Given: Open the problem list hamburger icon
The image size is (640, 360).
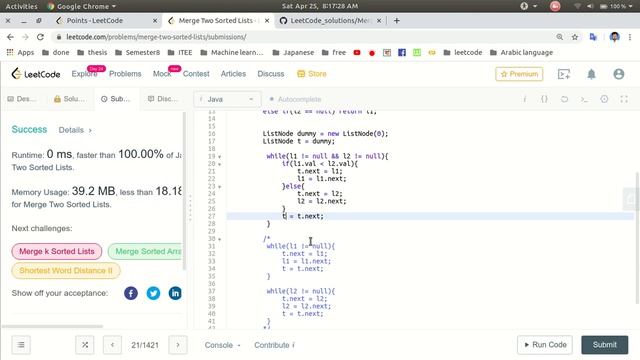Looking at the screenshot, I should 21,345.
